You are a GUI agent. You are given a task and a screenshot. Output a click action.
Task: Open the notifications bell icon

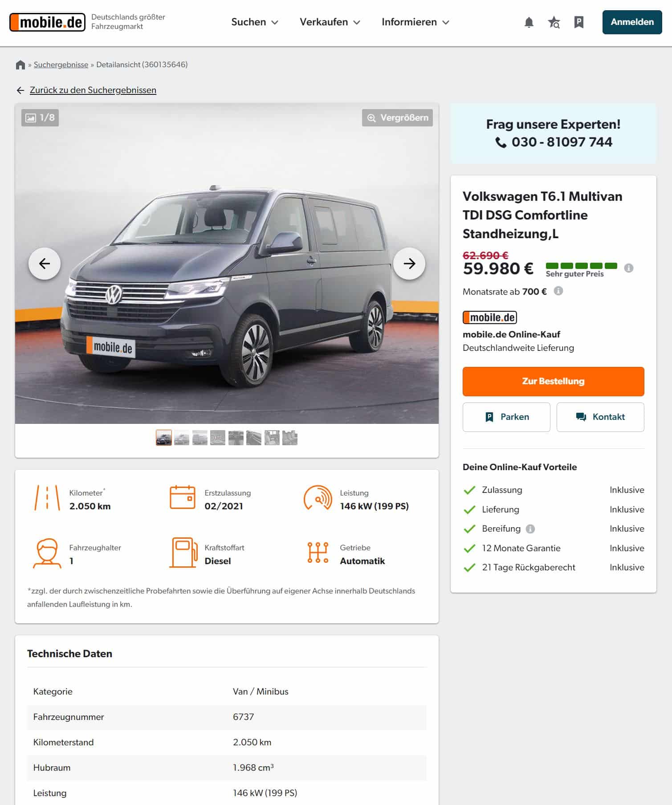[x=529, y=22]
